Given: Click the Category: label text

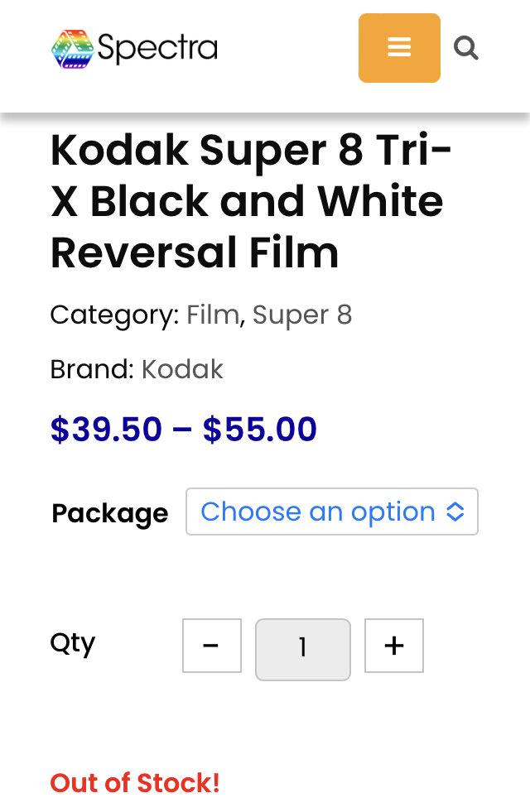Looking at the screenshot, I should point(114,315).
